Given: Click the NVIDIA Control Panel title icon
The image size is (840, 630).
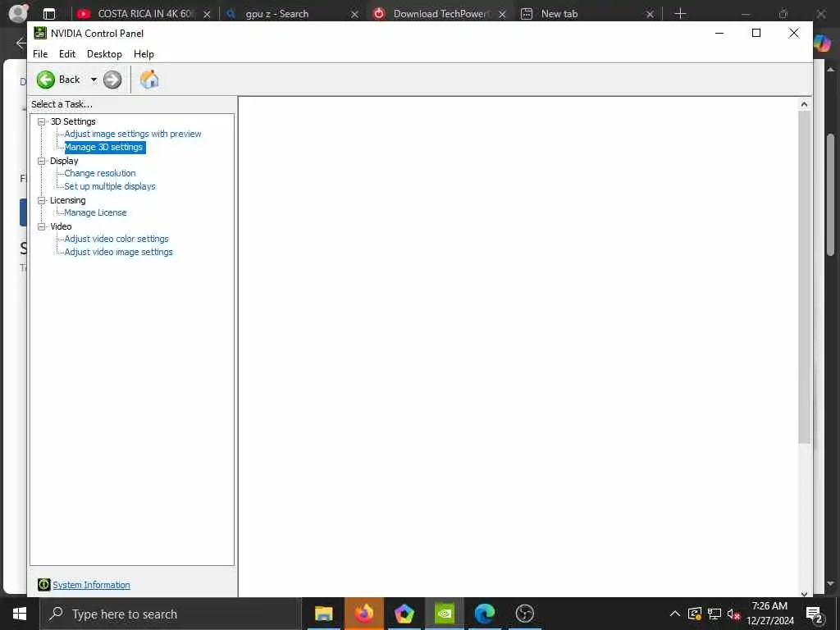Looking at the screenshot, I should point(40,33).
